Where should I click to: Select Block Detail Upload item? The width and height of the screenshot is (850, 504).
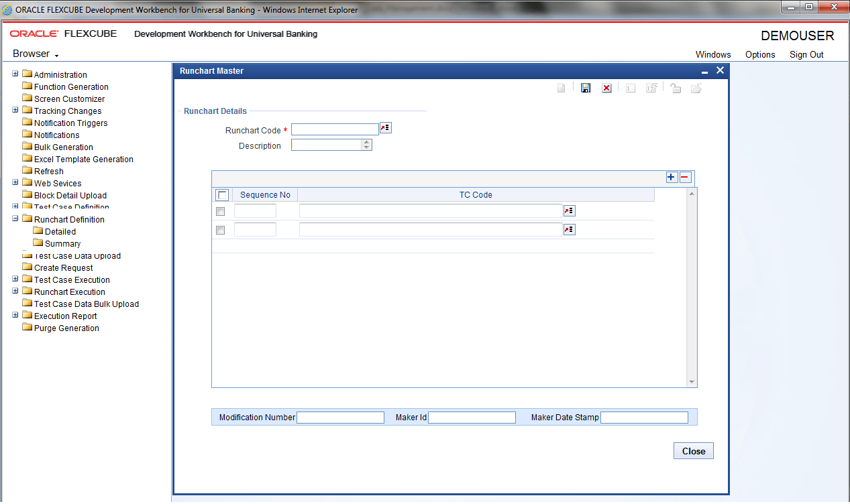[x=70, y=195]
